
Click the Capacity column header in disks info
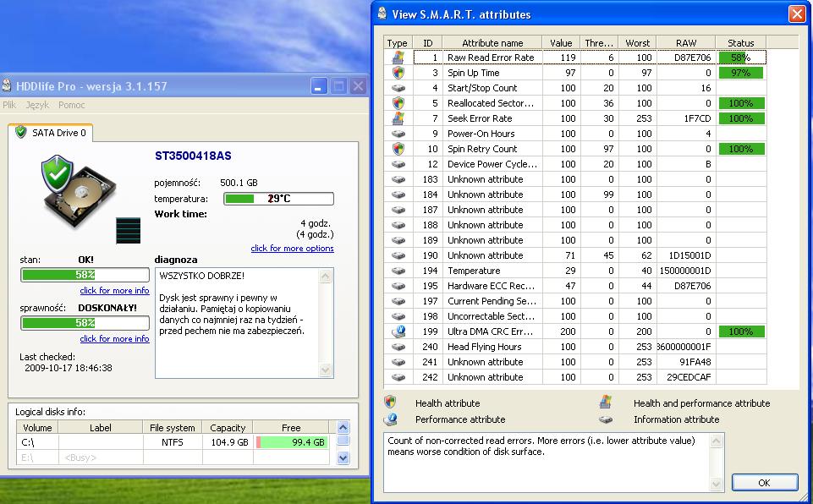point(228,428)
